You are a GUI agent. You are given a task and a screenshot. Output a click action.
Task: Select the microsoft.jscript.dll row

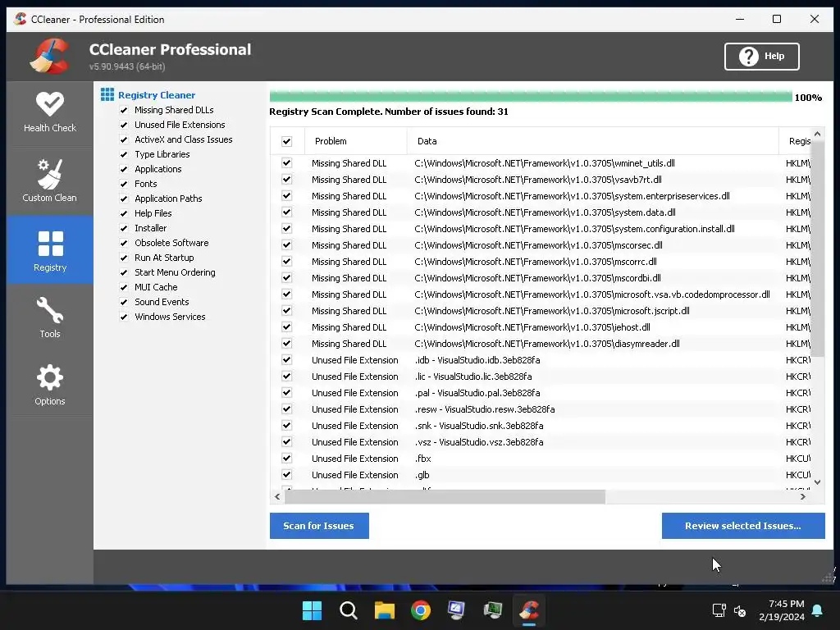coord(540,311)
